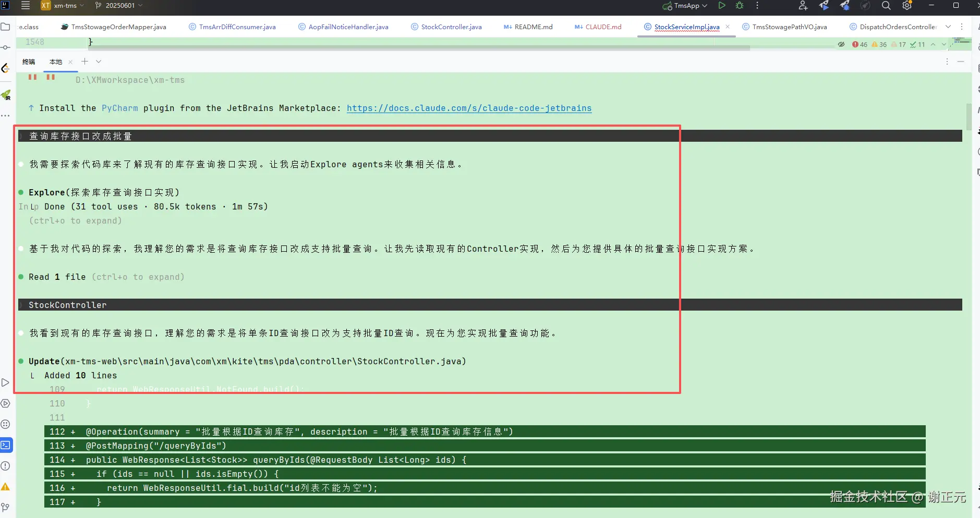
Task: Run TmsApp with green play button
Action: click(x=722, y=6)
